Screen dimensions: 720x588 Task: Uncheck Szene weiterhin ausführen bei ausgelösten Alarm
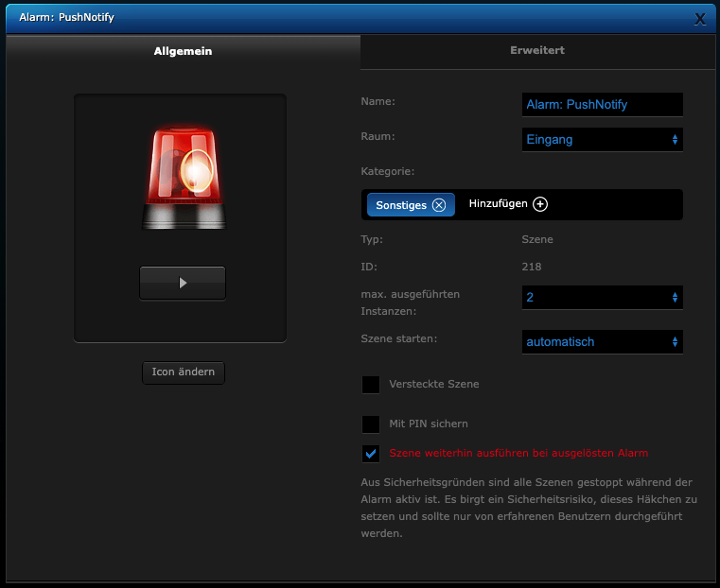click(x=371, y=454)
